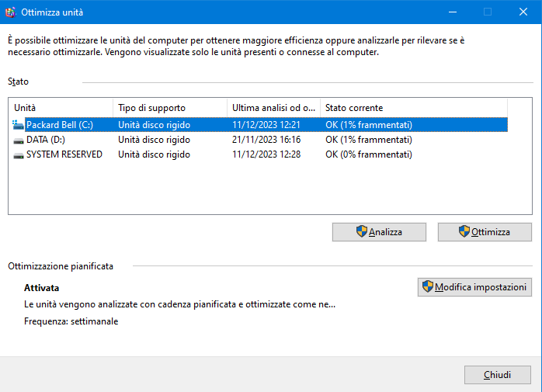Click the SYSTEM RESERVED drive icon

pyautogui.click(x=19, y=154)
